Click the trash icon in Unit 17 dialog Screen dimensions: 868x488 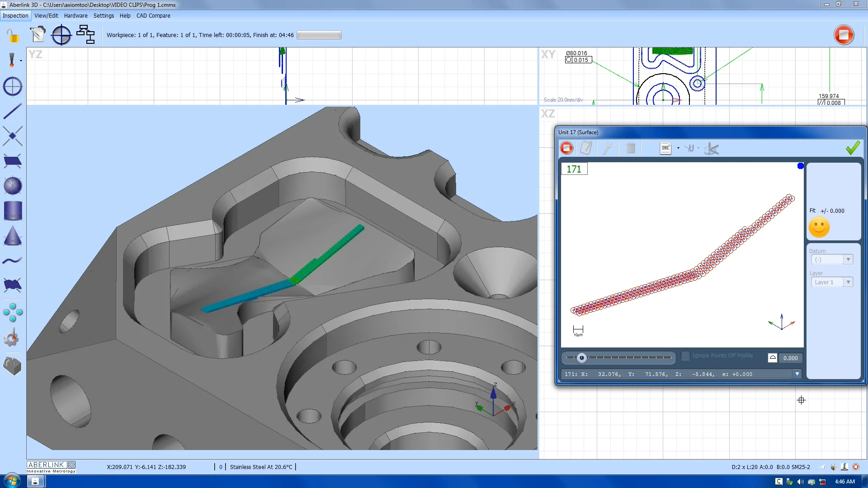(x=631, y=148)
